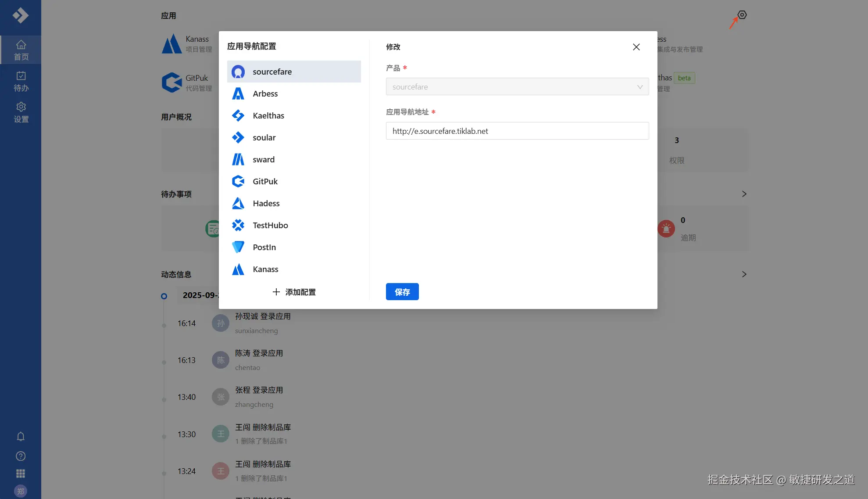Click 添加配置 to add a configuration
The width and height of the screenshot is (868, 499).
click(294, 292)
